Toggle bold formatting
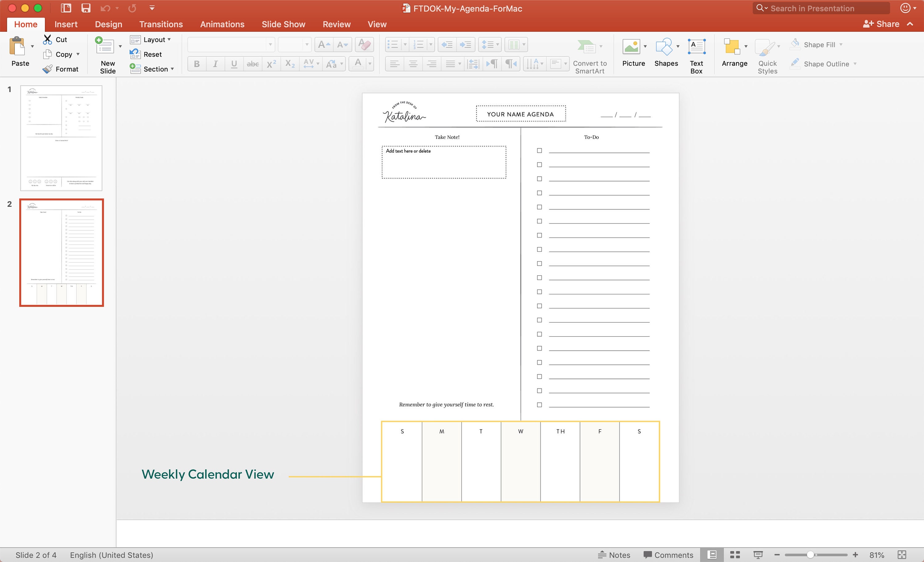 [197, 64]
